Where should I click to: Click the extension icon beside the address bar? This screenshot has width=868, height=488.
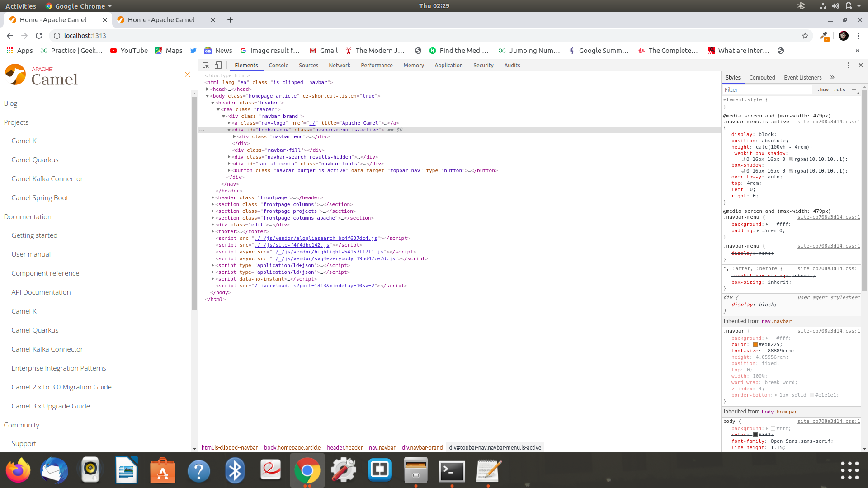click(824, 36)
